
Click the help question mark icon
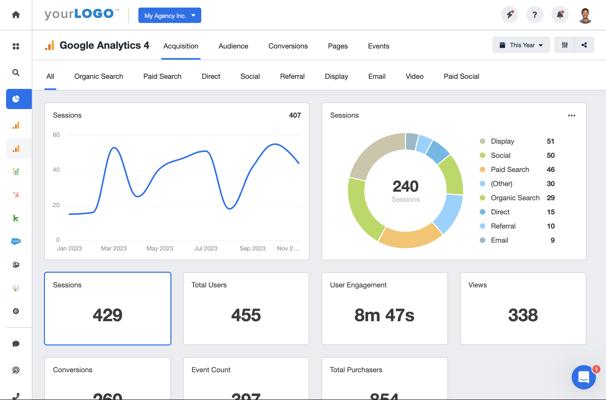click(535, 15)
